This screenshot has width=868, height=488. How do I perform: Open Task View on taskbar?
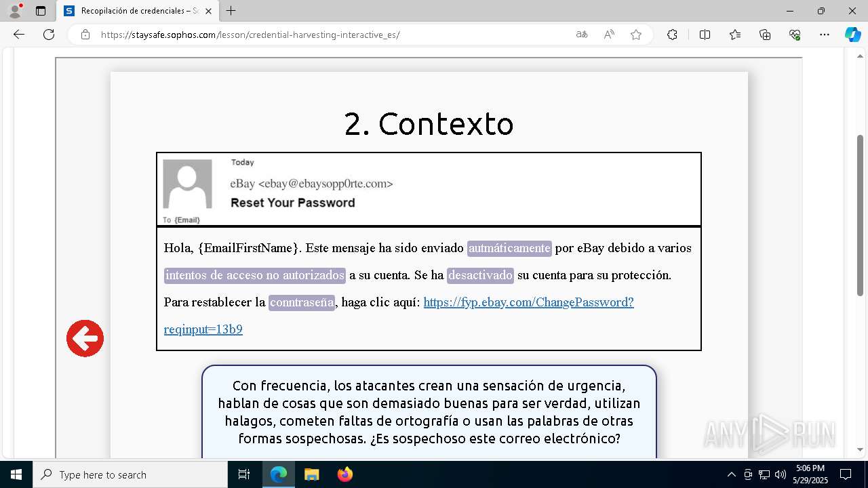click(244, 474)
